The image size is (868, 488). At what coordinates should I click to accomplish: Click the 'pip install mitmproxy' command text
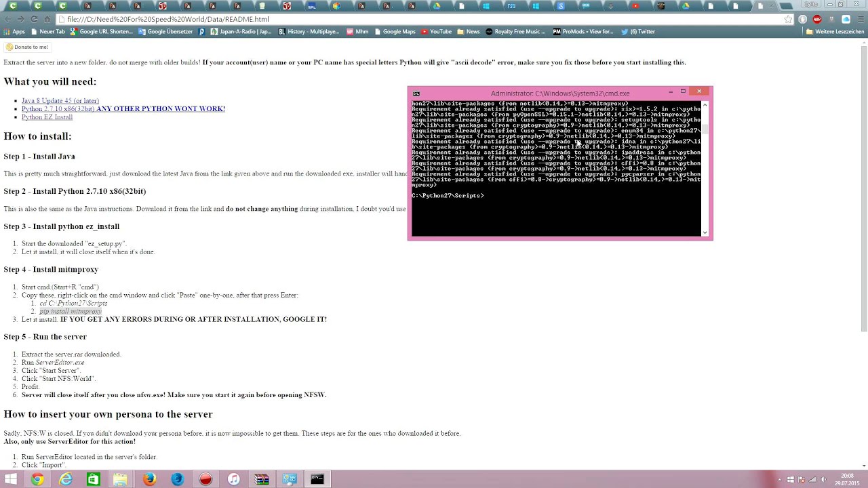[70, 311]
